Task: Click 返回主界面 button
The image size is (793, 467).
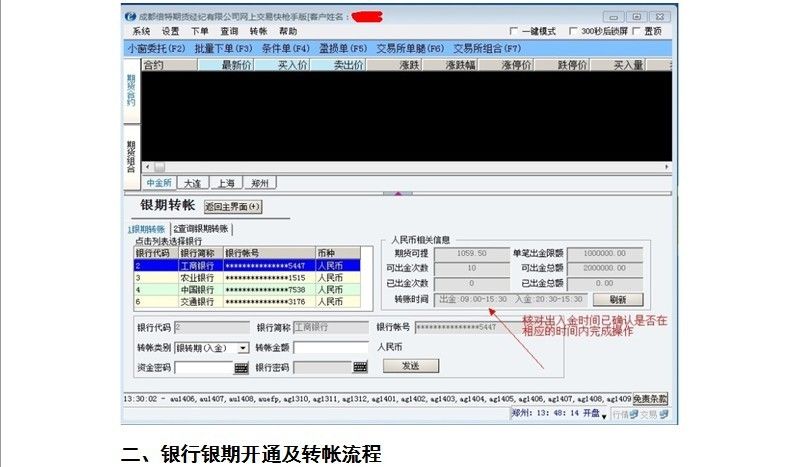Action: [x=232, y=207]
